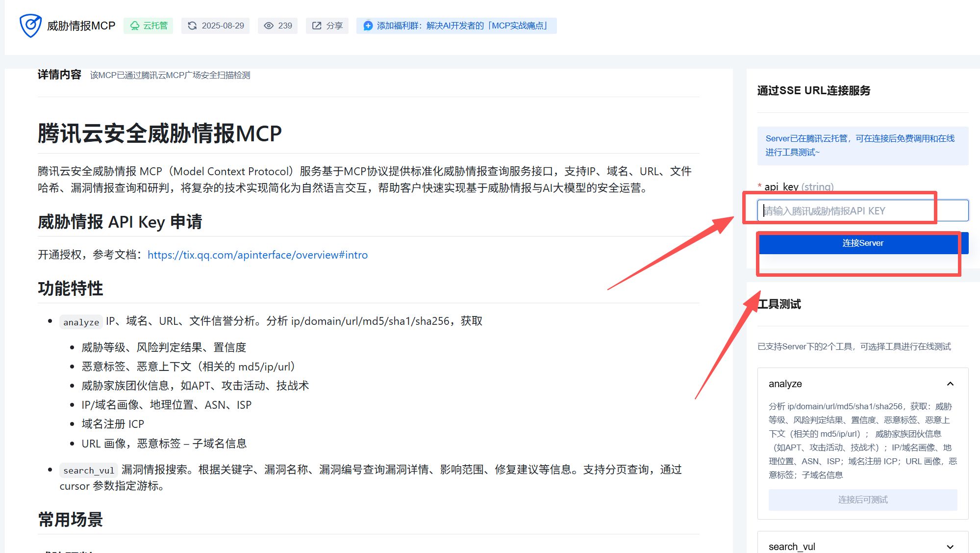Click the 2025-08-29 update date
Screen dimensions: 980x553
223,26
